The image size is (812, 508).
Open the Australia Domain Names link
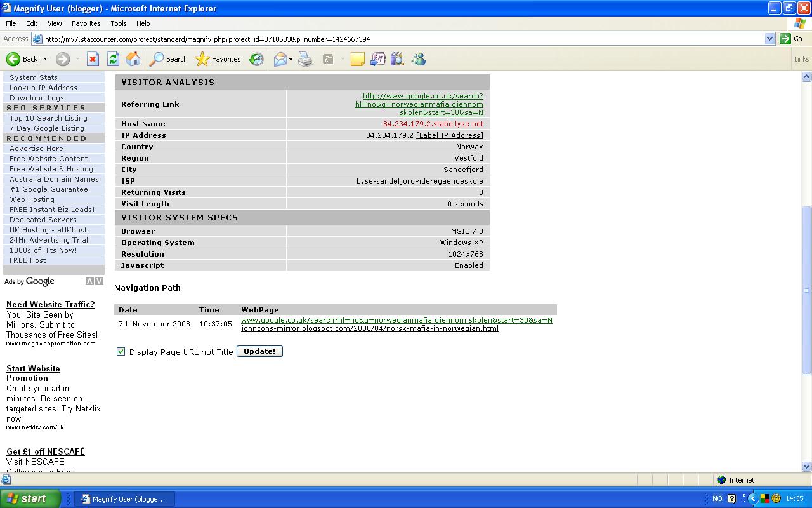(x=54, y=179)
